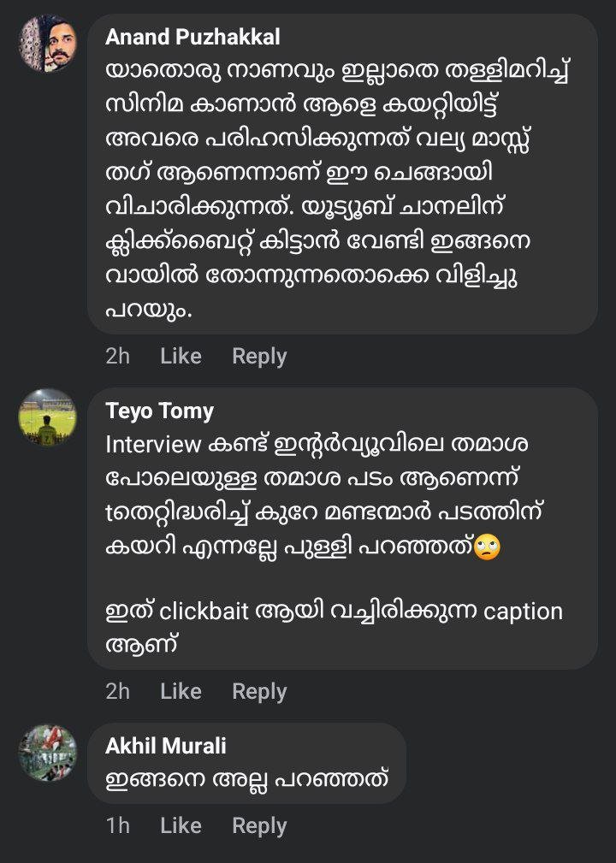Click the 2h timestamp under Anand's comment

117,356
